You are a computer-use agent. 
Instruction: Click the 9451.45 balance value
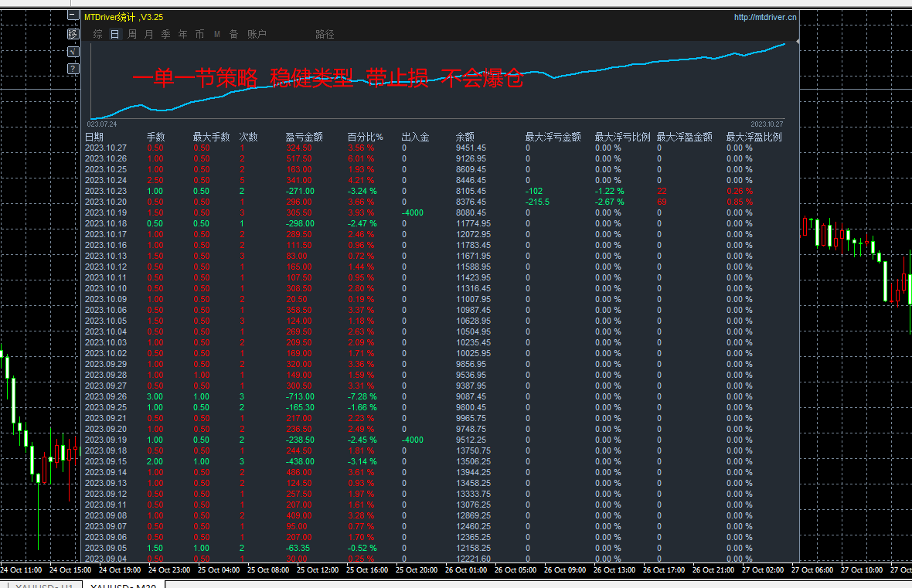(x=471, y=148)
